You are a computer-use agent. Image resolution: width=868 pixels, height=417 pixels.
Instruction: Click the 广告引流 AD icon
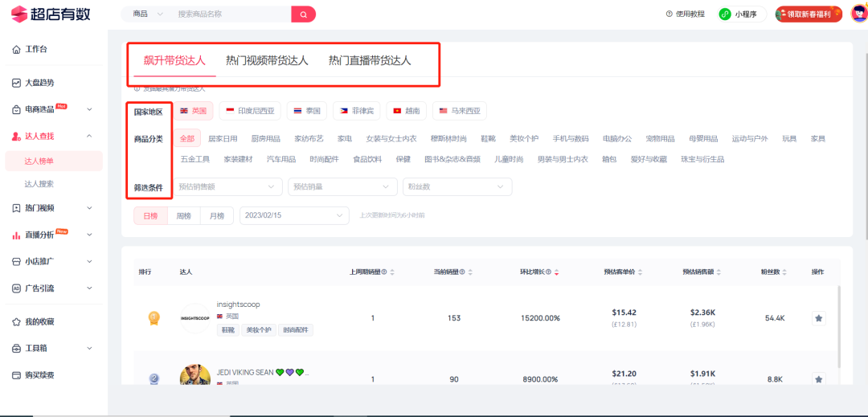pyautogui.click(x=17, y=288)
